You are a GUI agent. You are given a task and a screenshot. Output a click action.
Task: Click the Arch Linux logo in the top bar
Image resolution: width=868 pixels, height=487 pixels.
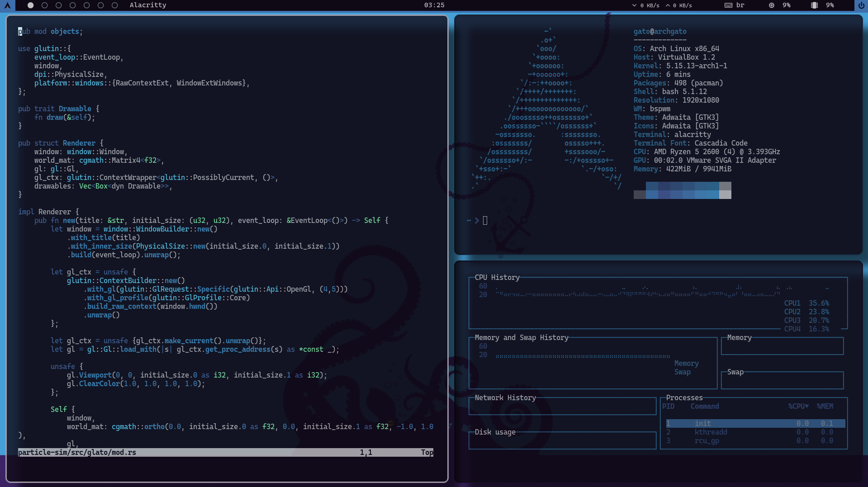coord(7,5)
